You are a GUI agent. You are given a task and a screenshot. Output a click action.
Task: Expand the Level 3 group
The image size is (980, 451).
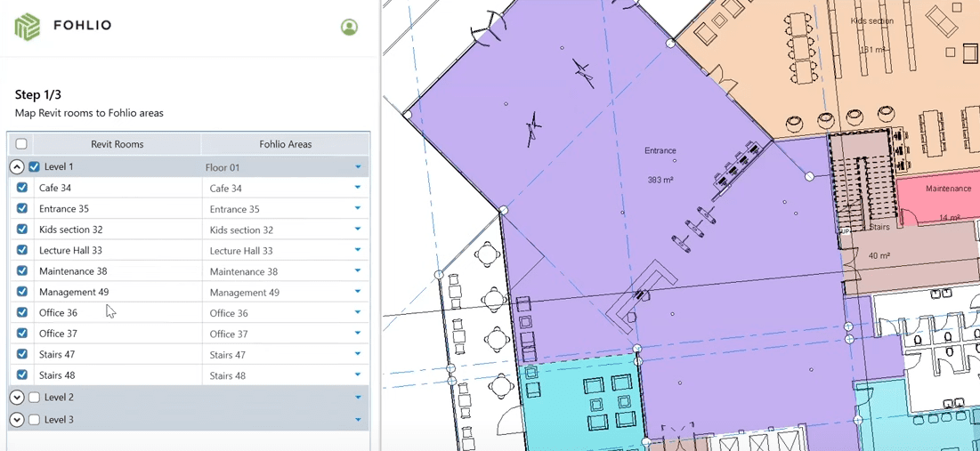(16, 419)
